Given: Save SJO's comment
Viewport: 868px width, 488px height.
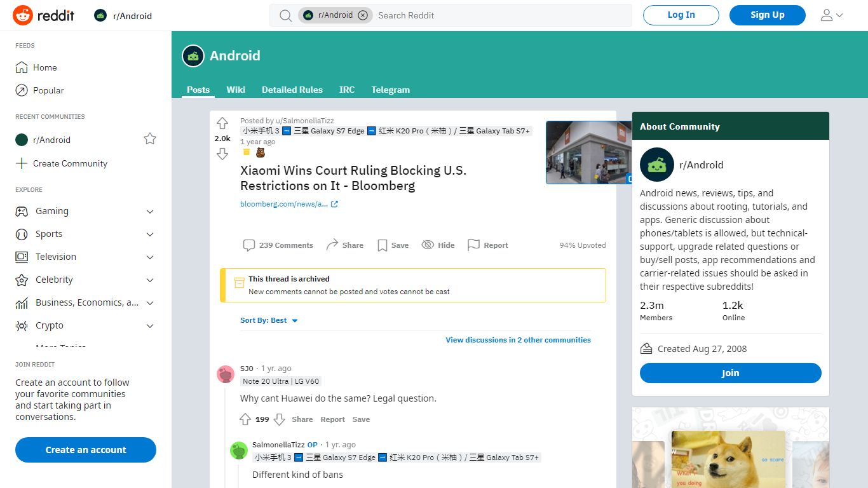Looking at the screenshot, I should coord(361,419).
